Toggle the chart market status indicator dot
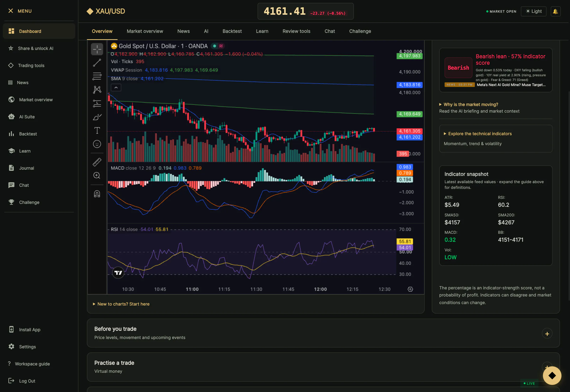This screenshot has height=392, width=570. click(x=214, y=46)
